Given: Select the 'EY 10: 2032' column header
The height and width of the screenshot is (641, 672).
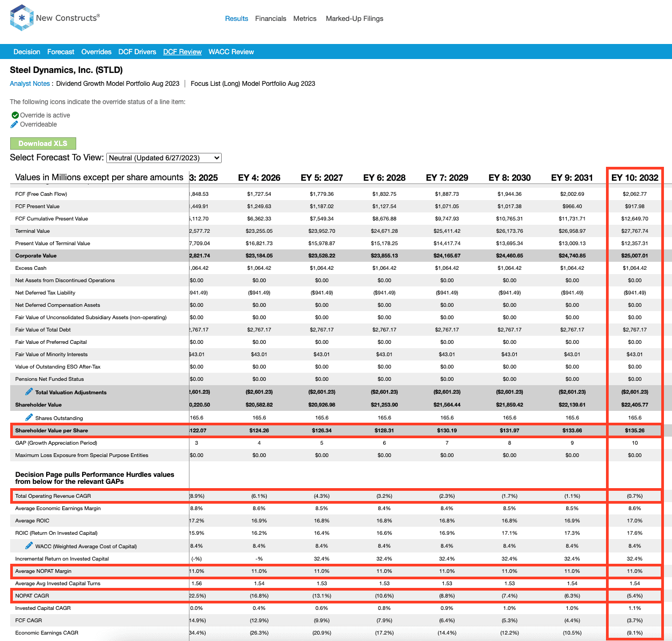Looking at the screenshot, I should [635, 178].
